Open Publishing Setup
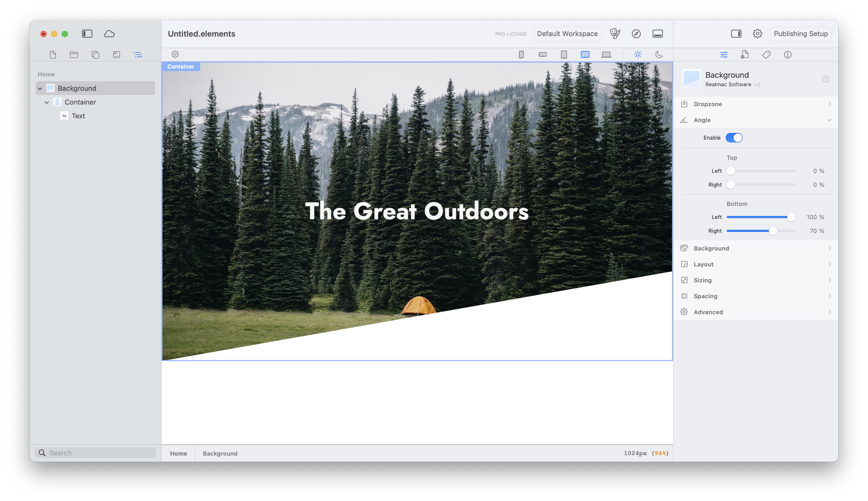This screenshot has height=501, width=868. click(801, 34)
